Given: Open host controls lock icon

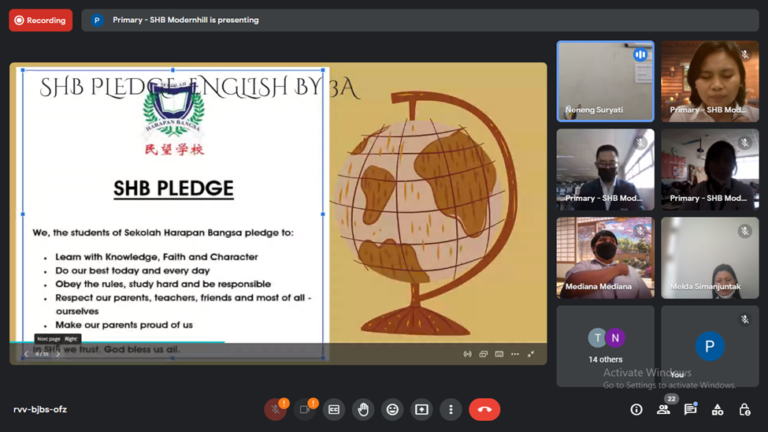Looking at the screenshot, I should click(744, 409).
